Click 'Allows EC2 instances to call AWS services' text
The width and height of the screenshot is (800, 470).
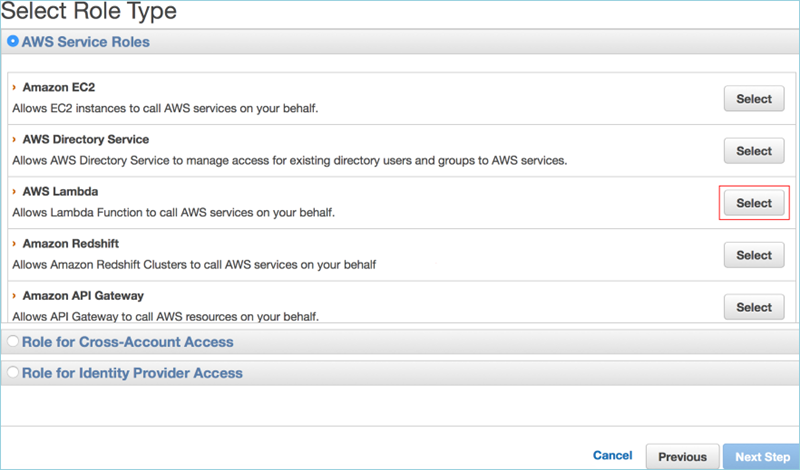pyautogui.click(x=165, y=108)
